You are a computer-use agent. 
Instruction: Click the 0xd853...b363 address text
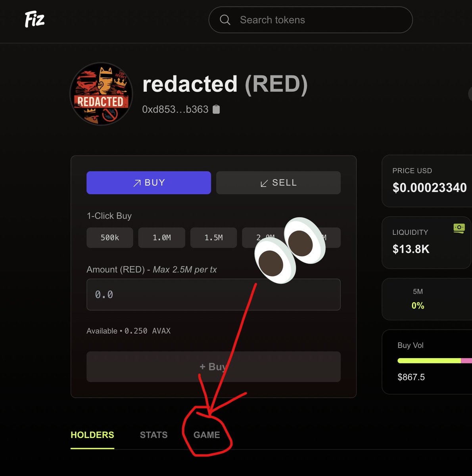(x=175, y=109)
